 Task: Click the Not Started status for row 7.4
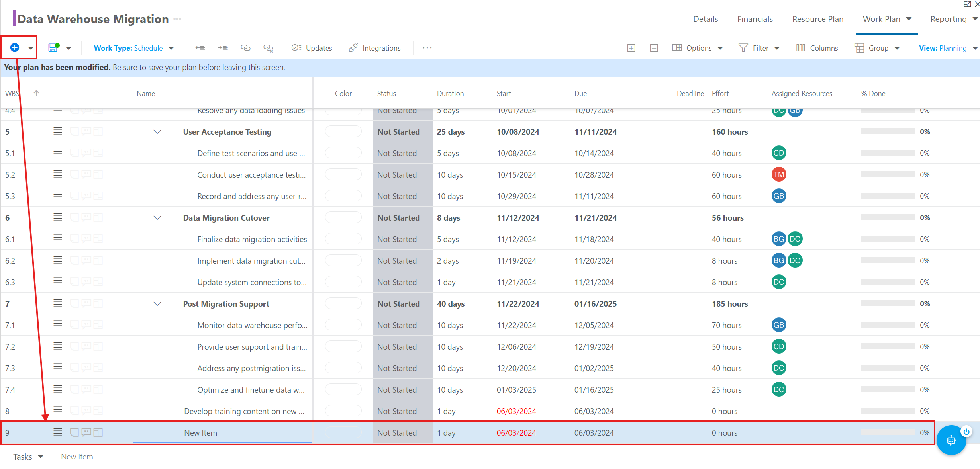pyautogui.click(x=397, y=390)
